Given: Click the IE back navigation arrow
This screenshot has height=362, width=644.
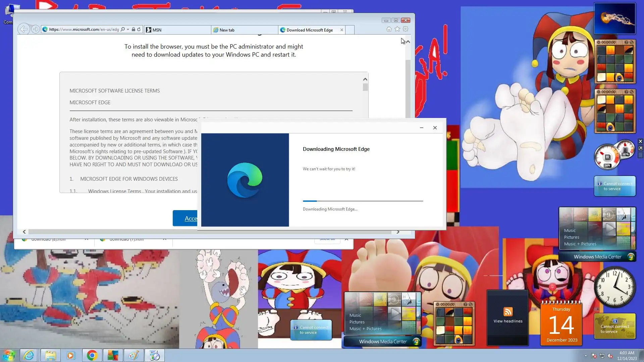Looking at the screenshot, I should click(23, 29).
